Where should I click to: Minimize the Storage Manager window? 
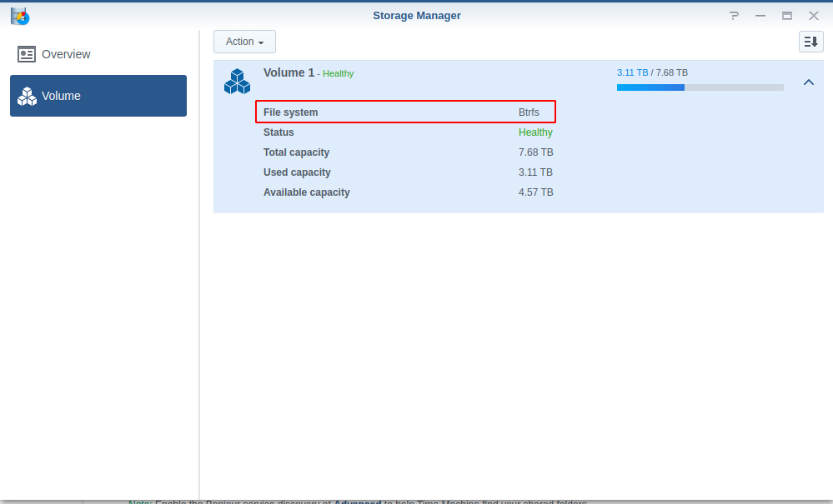coord(760,16)
